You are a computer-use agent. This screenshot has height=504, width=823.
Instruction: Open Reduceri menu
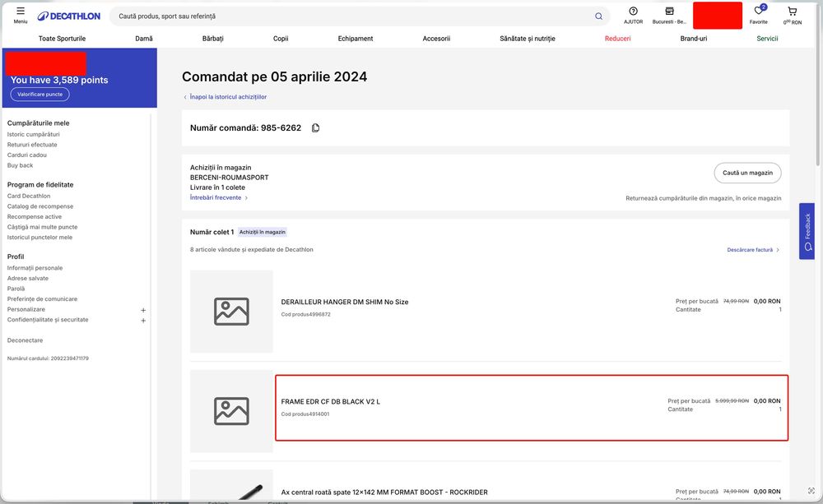point(618,39)
